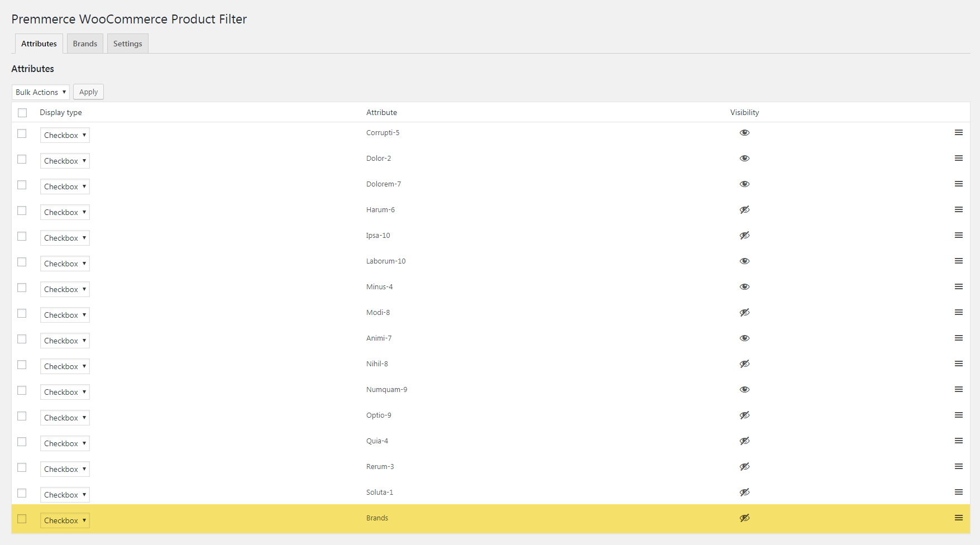Click the Apply button

pos(88,92)
